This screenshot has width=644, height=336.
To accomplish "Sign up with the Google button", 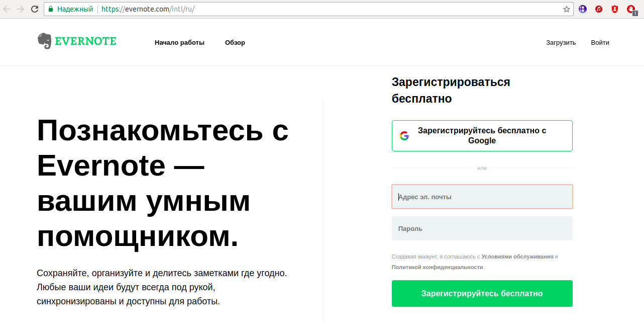I will click(x=482, y=136).
